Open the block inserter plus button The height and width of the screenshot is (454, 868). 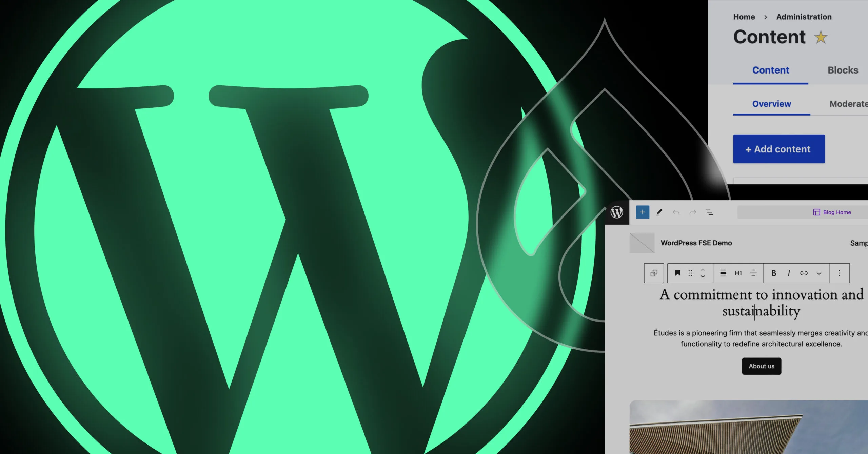(643, 212)
